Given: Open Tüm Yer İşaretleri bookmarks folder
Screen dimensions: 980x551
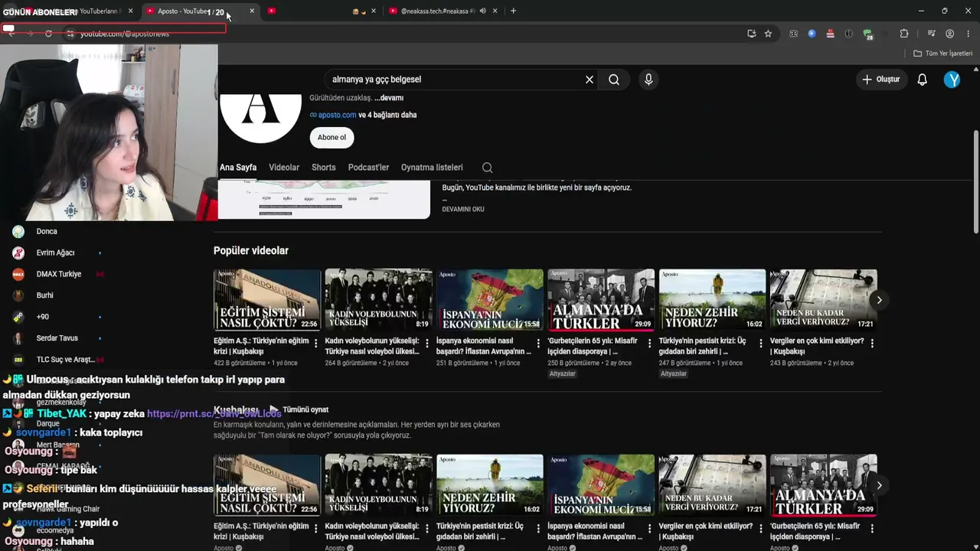Looking at the screenshot, I should 943,54.
